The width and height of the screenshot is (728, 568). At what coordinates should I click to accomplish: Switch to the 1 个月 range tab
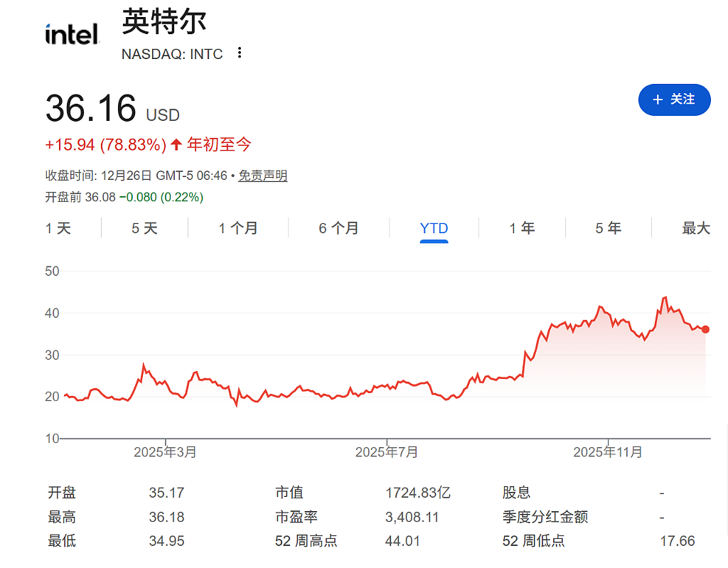tap(237, 228)
